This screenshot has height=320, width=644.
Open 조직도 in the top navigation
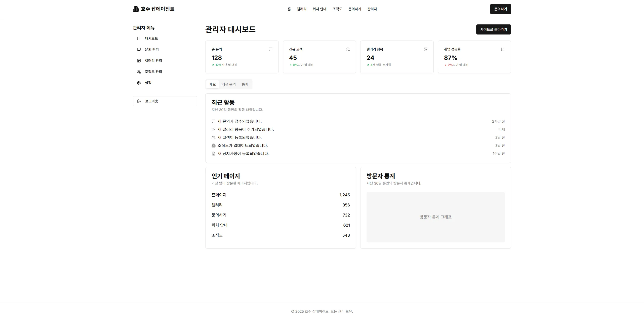pyautogui.click(x=337, y=9)
